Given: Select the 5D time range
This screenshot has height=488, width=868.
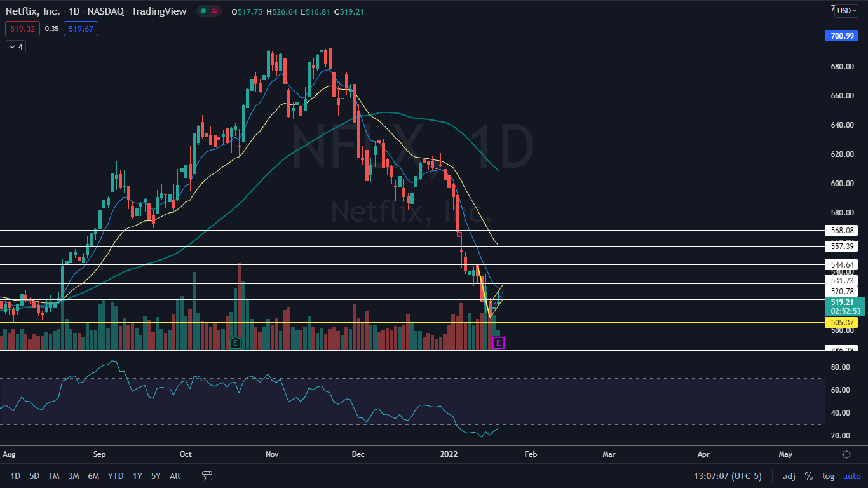Looking at the screenshot, I should [x=34, y=476].
